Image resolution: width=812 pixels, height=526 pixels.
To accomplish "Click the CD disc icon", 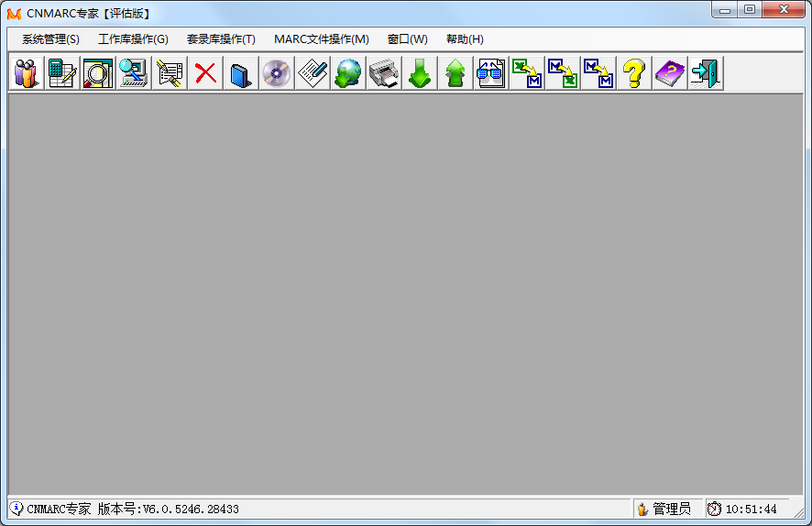I will pos(276,73).
